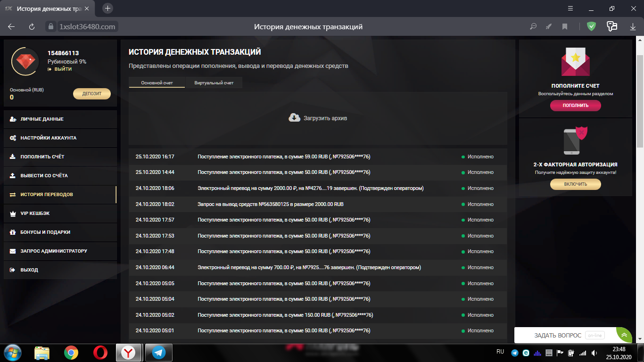Close the История денежных транзакций browser tab
The height and width of the screenshot is (362, 644).
click(86, 9)
